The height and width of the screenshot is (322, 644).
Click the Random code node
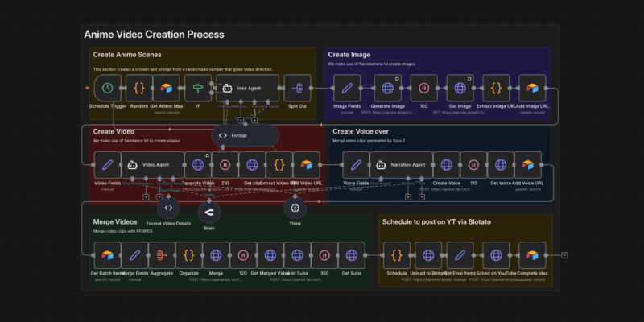coord(138,88)
